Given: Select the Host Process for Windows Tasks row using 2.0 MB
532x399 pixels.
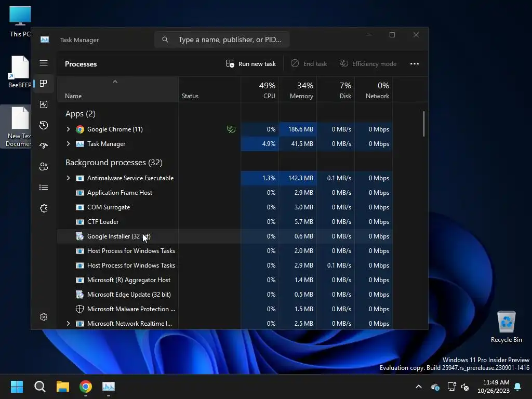Looking at the screenshot, I should click(225, 251).
